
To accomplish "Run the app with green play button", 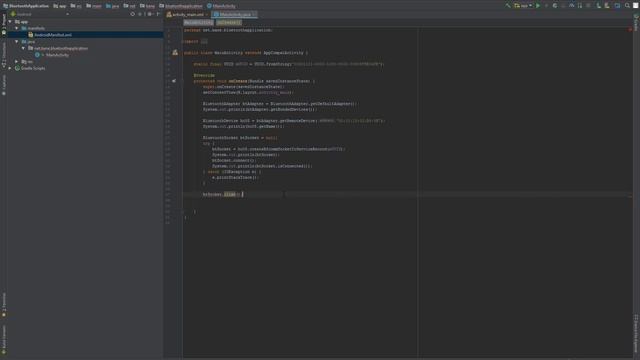I will (538, 6).
